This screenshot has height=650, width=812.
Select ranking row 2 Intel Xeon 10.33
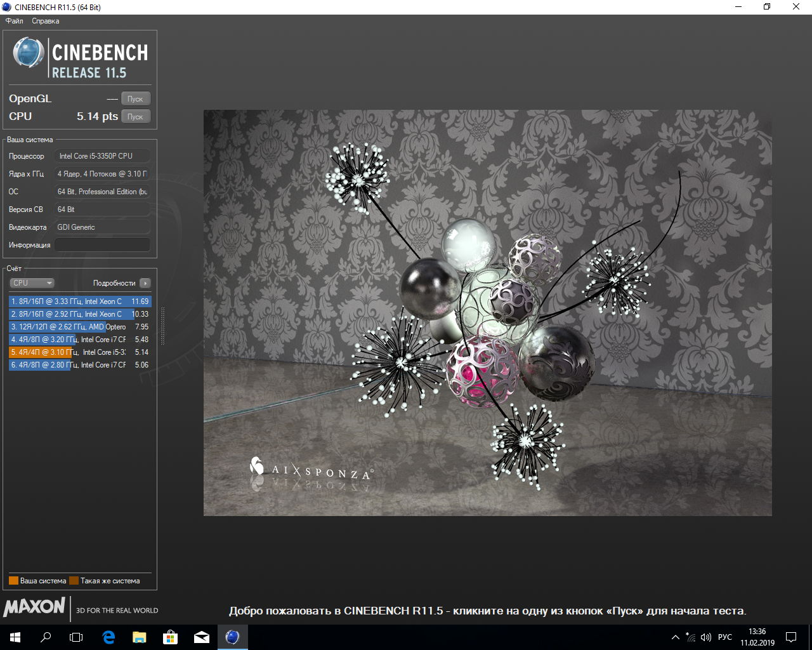tap(80, 314)
